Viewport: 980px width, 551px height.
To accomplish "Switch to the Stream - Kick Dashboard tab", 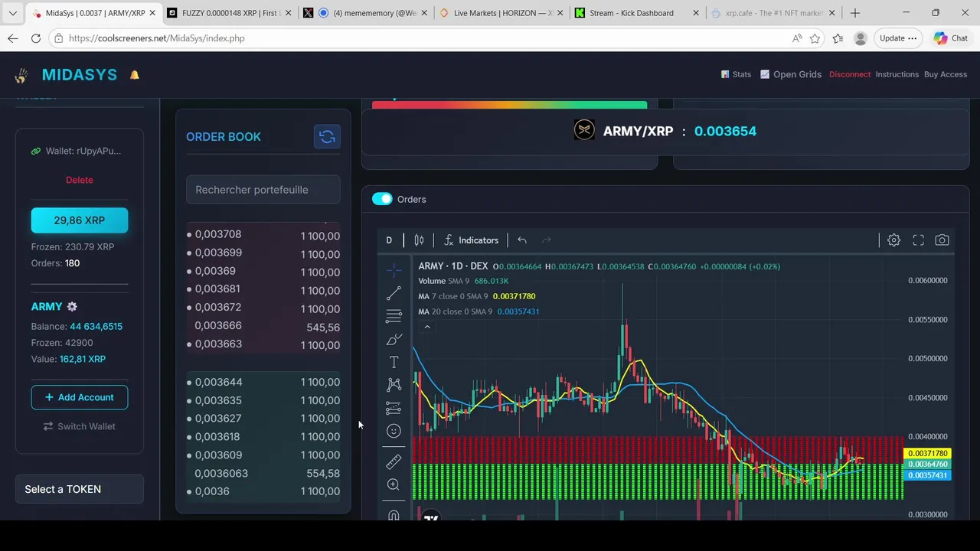I will click(636, 13).
